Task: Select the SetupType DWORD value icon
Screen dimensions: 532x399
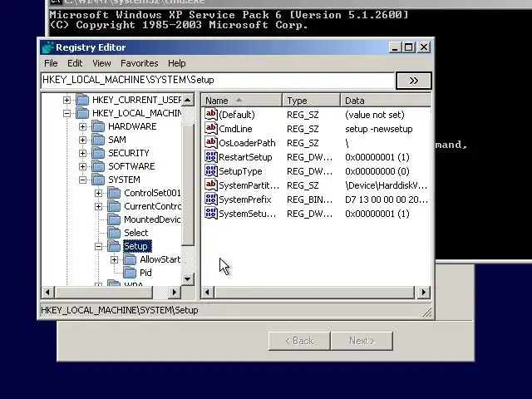Action: (210, 171)
